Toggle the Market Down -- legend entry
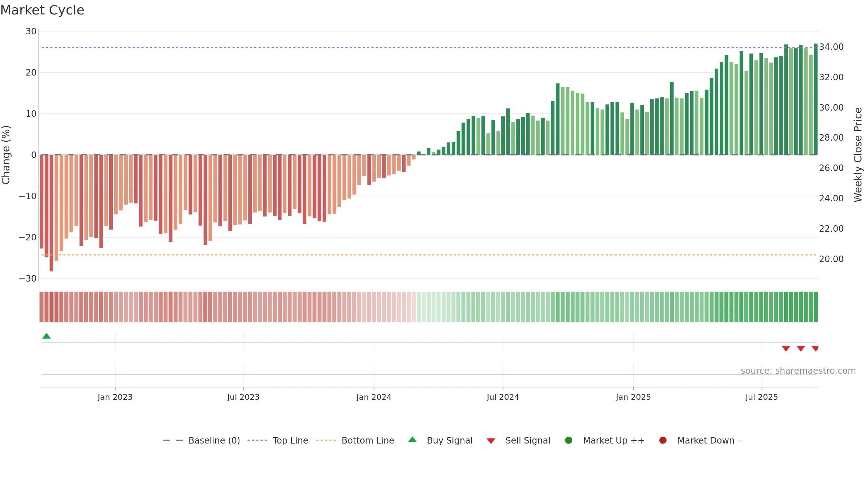This screenshot has width=868, height=488. pyautogui.click(x=701, y=440)
